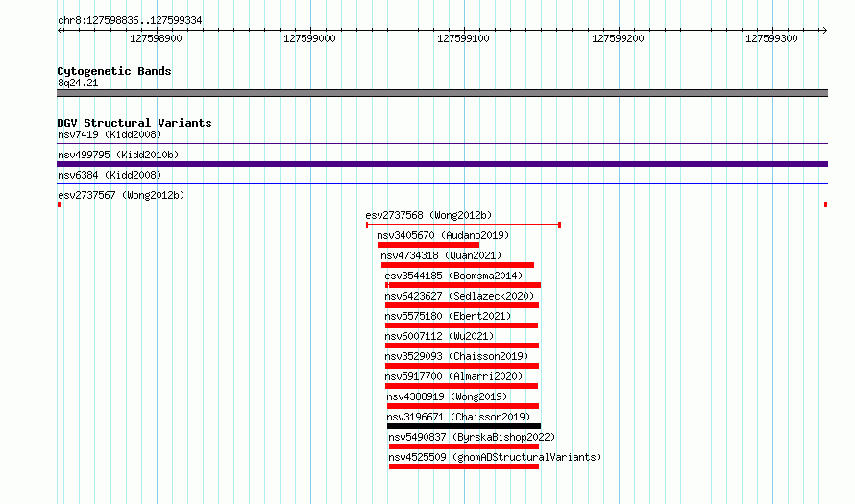Viewport: 855px width, 504px height.
Task: Select the thick purple nsv499795 variant bar
Action: tap(442, 164)
